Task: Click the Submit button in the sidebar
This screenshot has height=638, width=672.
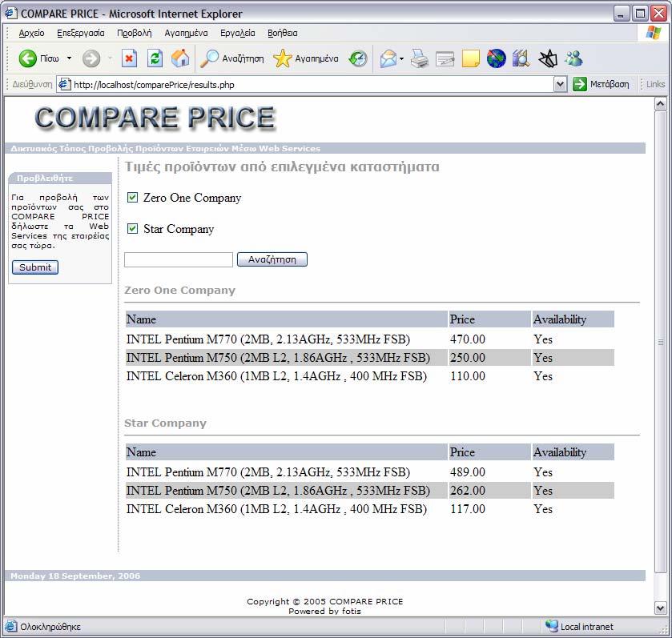Action: [35, 267]
